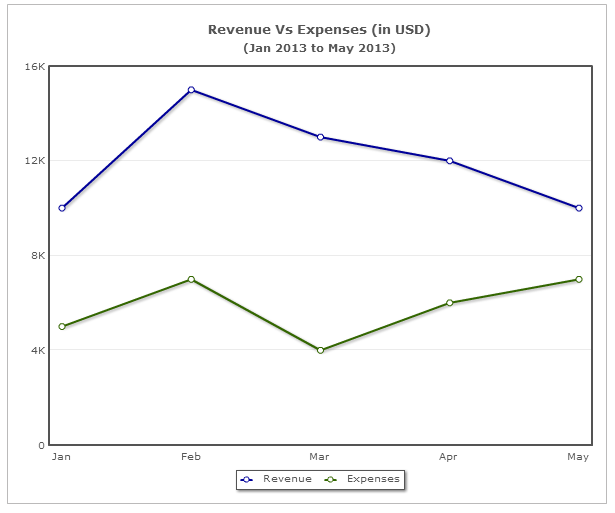Select the Revenue data point for Jan
615x513 pixels.
click(62, 208)
